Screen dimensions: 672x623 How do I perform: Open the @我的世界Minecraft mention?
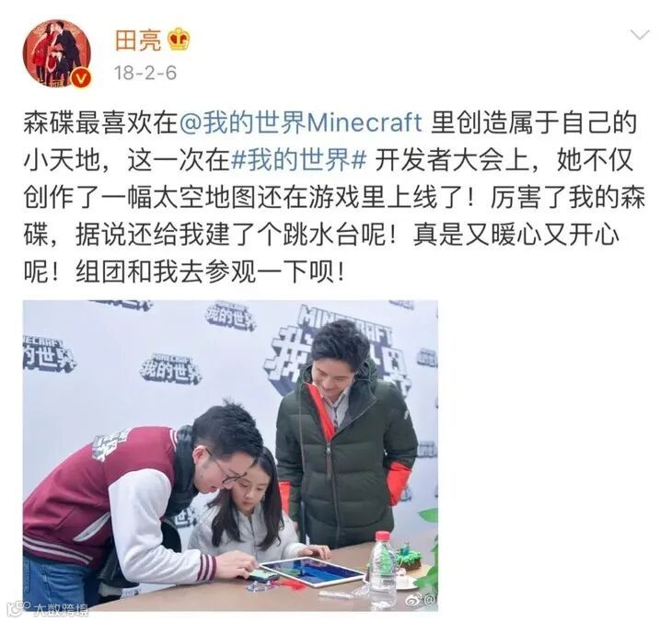pyautogui.click(x=300, y=123)
